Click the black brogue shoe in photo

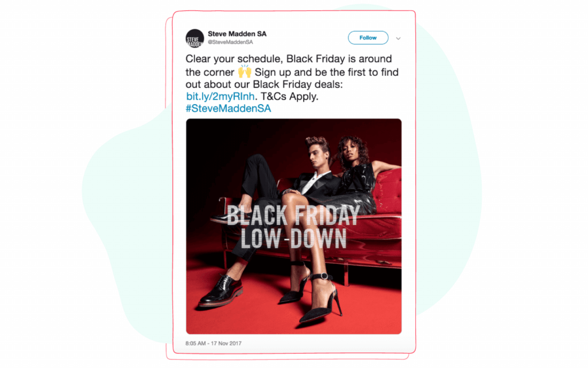(x=221, y=291)
